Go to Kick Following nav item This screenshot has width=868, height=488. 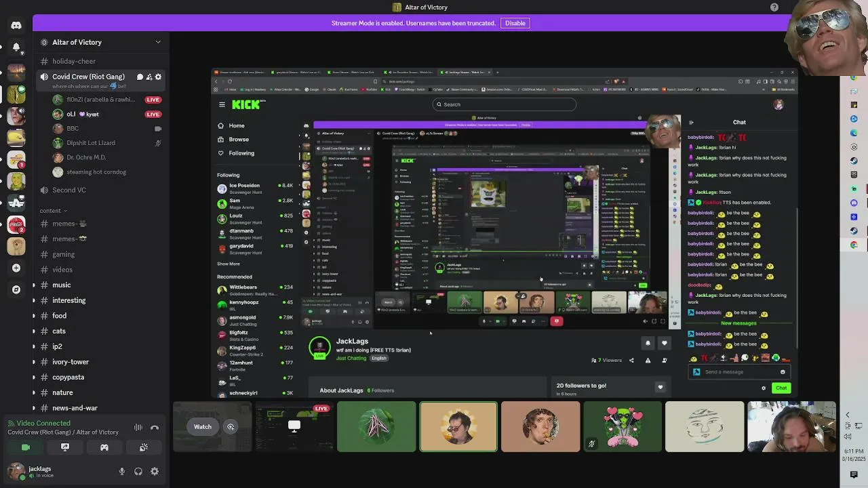[x=236, y=153]
